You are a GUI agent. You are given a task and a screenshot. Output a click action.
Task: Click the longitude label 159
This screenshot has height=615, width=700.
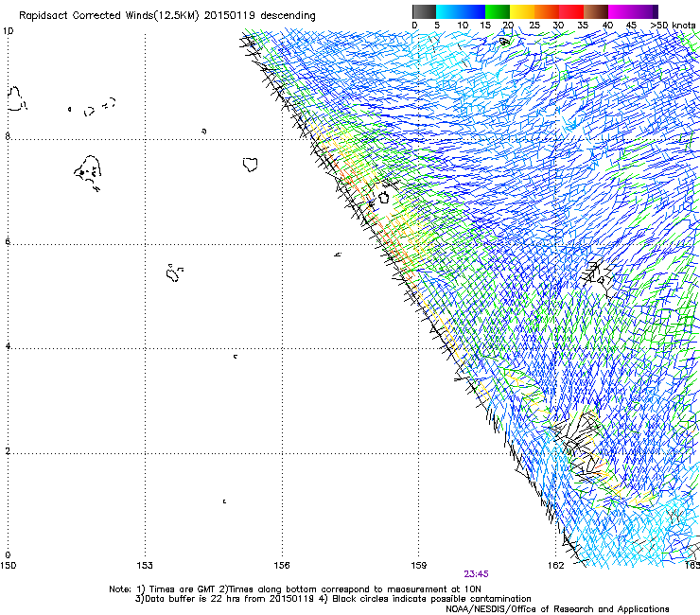(x=419, y=566)
